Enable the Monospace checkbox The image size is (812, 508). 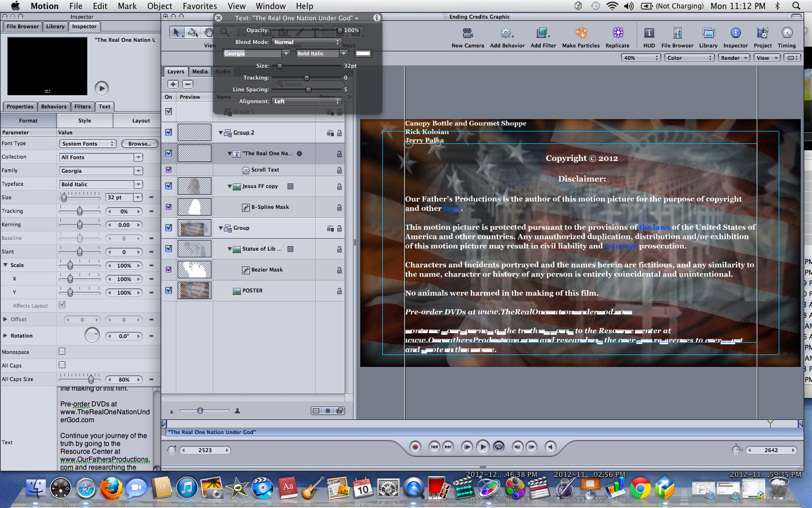62,351
